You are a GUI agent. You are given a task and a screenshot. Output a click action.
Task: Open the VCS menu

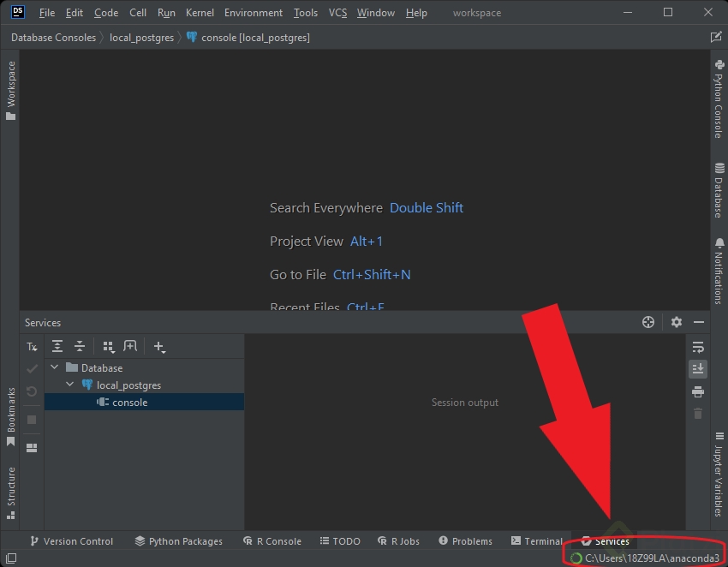point(337,13)
